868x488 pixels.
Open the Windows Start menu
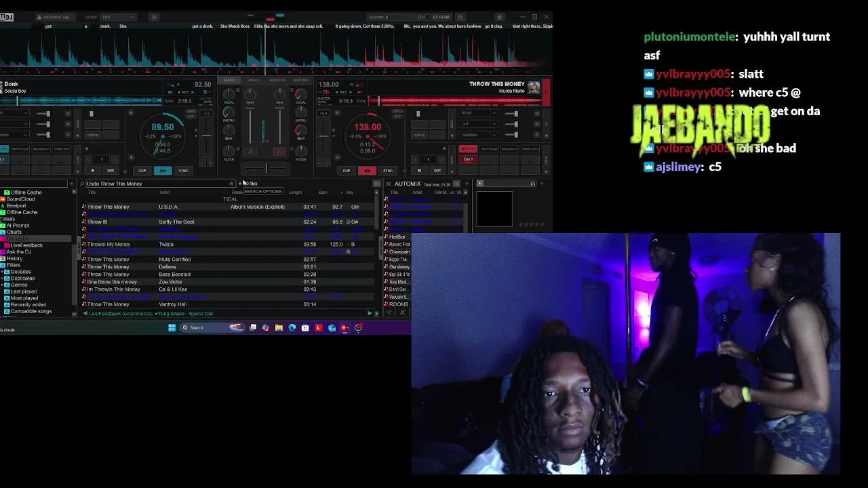tap(172, 328)
